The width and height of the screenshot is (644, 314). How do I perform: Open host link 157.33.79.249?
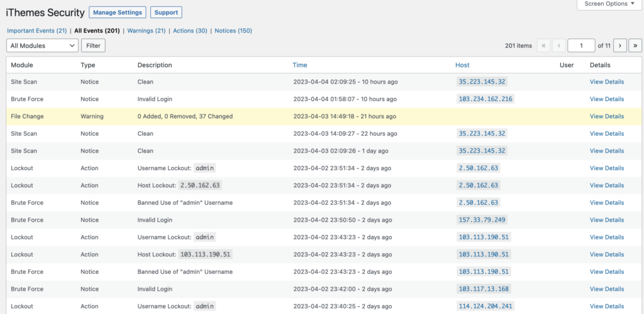(482, 220)
